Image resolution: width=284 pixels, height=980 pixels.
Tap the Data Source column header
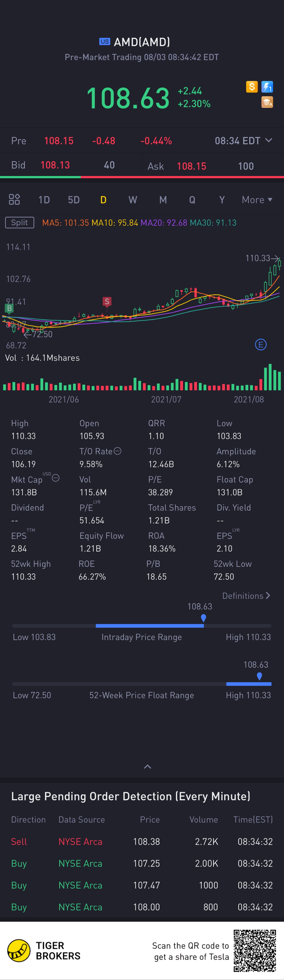coord(82,819)
